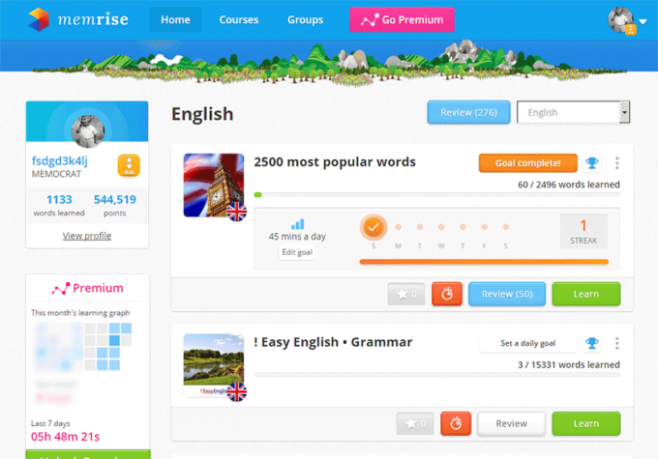
Task: Click the Edit goal button
Action: point(297,252)
